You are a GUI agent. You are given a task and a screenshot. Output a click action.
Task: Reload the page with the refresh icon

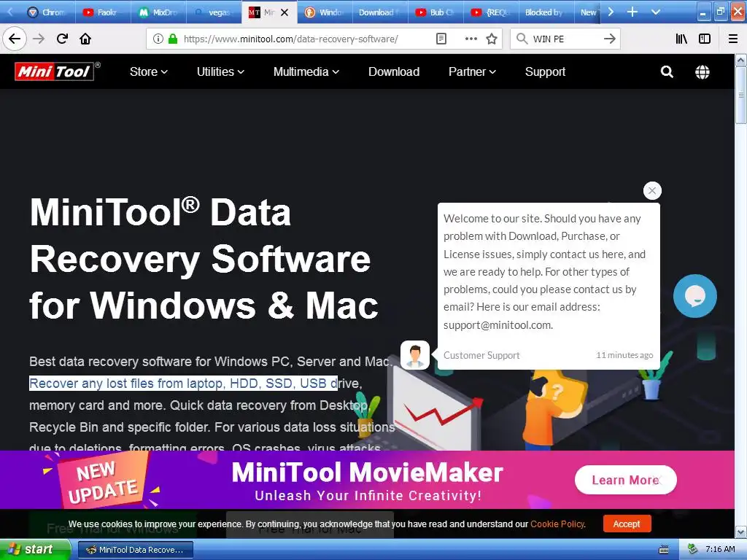pyautogui.click(x=62, y=39)
